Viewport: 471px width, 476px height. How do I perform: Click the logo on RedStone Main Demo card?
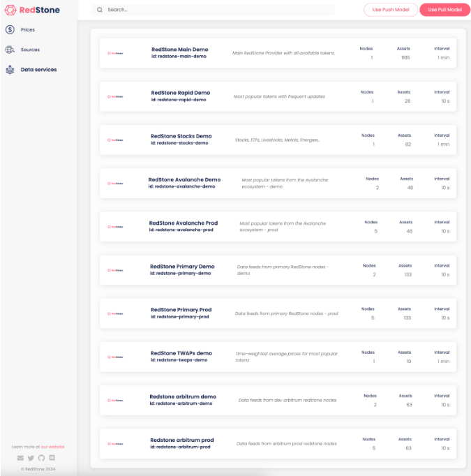115,53
